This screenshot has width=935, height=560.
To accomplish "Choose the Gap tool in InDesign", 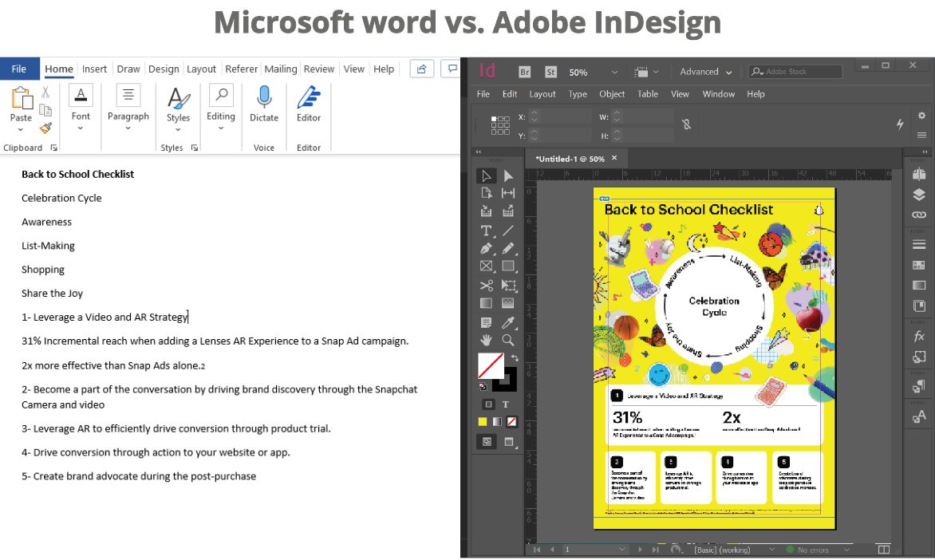I will point(508,193).
